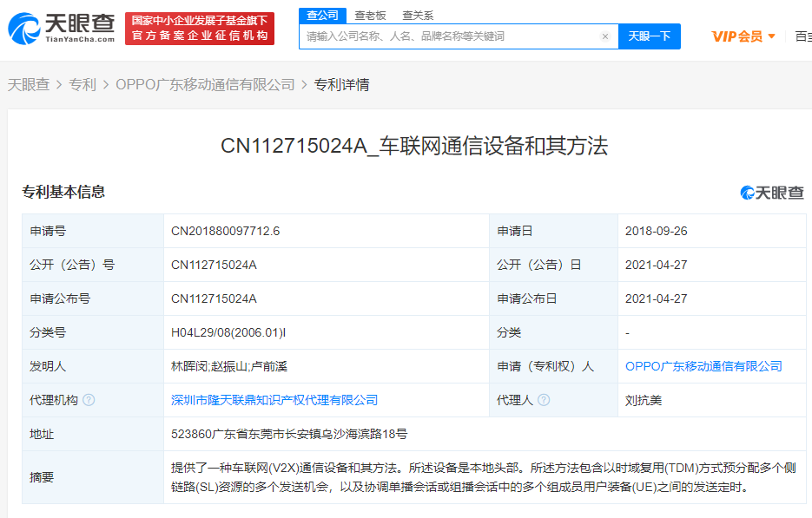The width and height of the screenshot is (812, 518).
Task: Open applicant OPPO广东移动通信有限公司 link in table
Action: (703, 366)
